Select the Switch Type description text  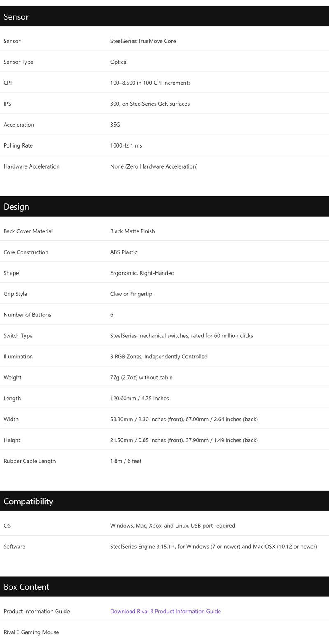tap(181, 336)
